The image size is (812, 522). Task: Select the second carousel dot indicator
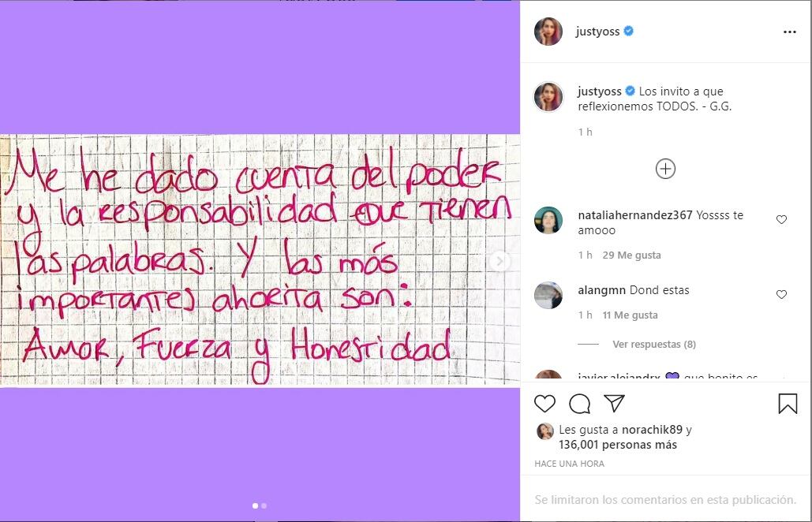point(264,506)
